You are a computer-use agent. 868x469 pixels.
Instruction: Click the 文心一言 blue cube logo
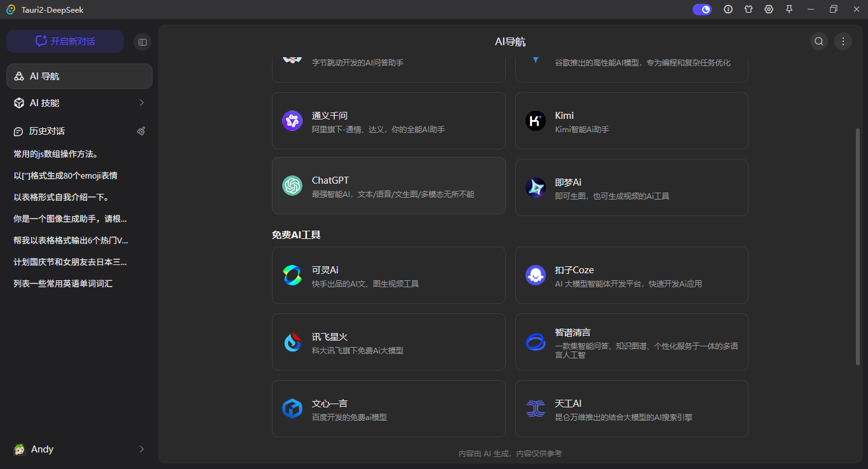click(x=292, y=409)
